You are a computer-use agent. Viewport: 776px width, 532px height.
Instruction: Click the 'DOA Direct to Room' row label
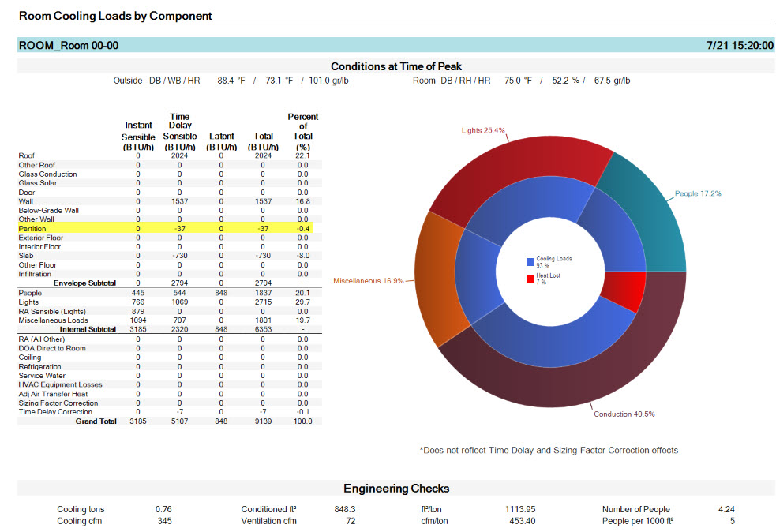pos(52,348)
